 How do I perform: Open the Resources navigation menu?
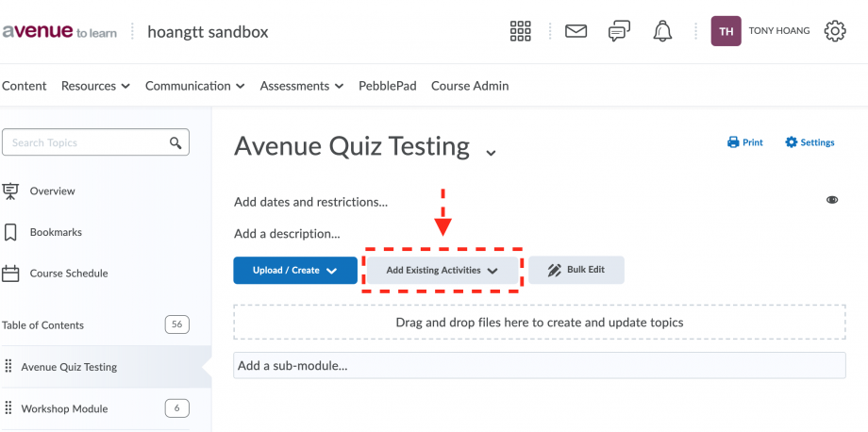[95, 86]
